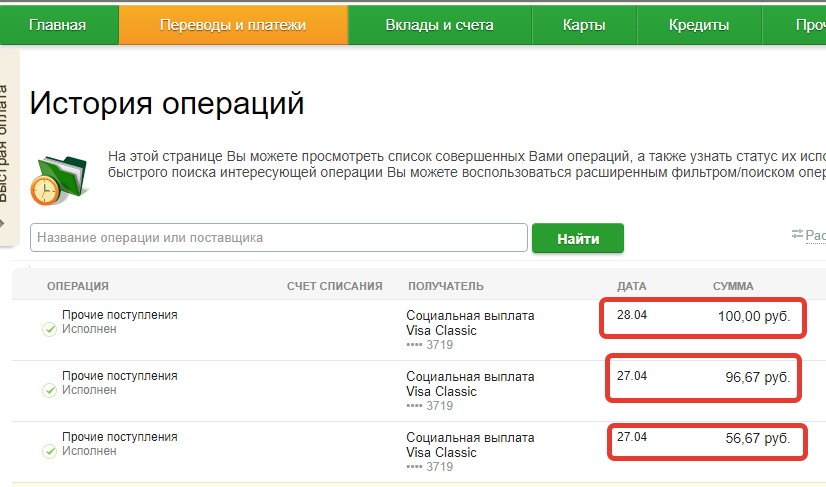Click Социальная выплата recipient in the first row
826x487 pixels.
tap(470, 315)
